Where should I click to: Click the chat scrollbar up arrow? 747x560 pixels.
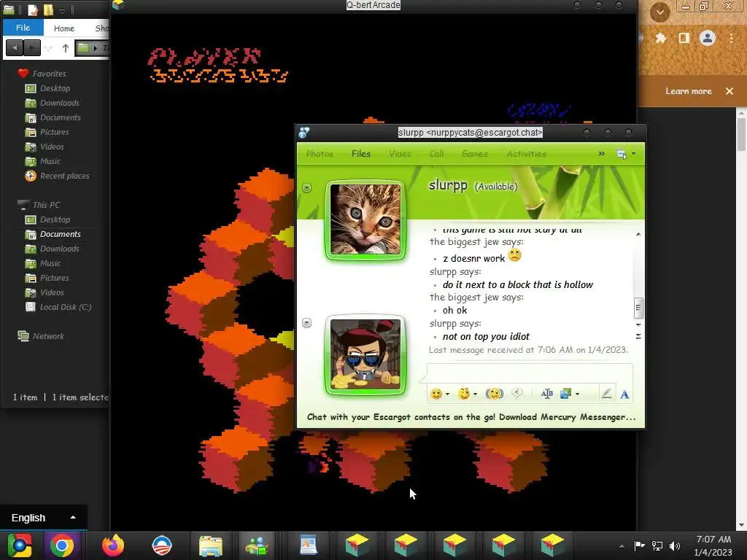point(638,234)
